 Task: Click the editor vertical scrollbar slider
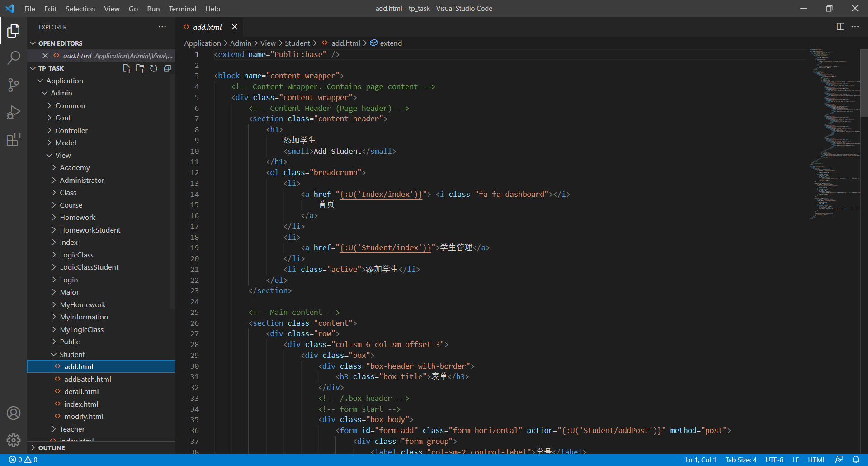[x=864, y=83]
